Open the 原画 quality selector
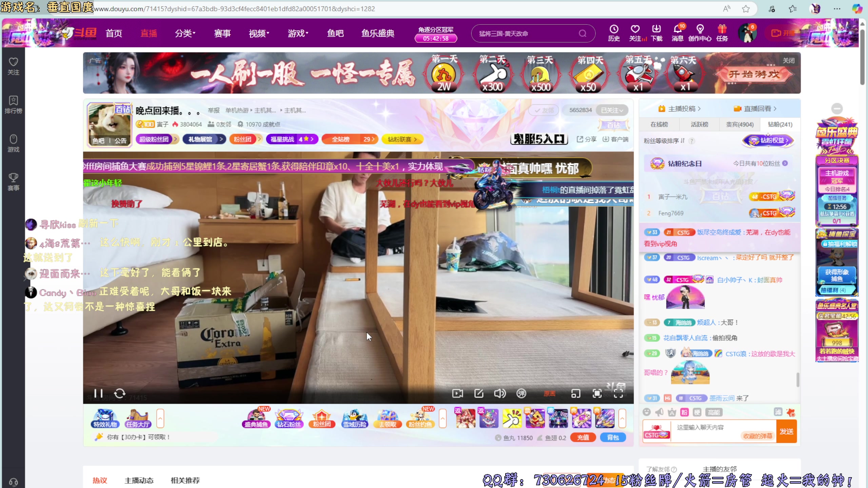The image size is (868, 488). pyautogui.click(x=550, y=393)
